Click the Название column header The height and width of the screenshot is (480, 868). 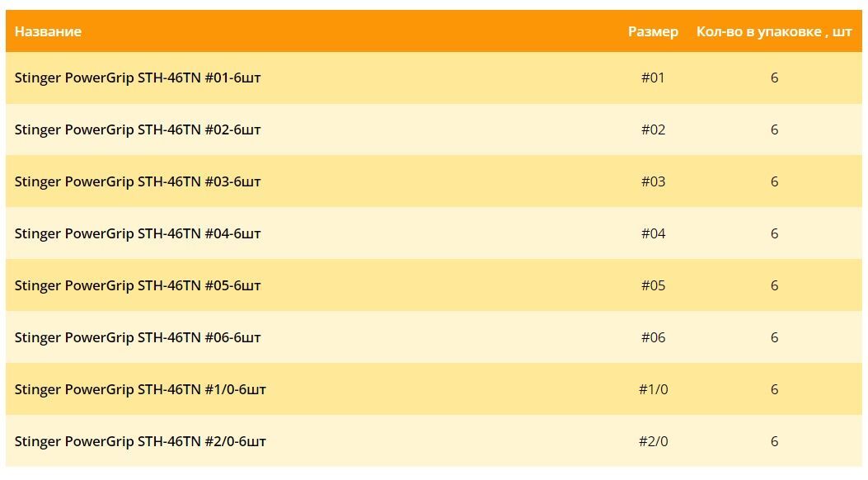pyautogui.click(x=48, y=31)
